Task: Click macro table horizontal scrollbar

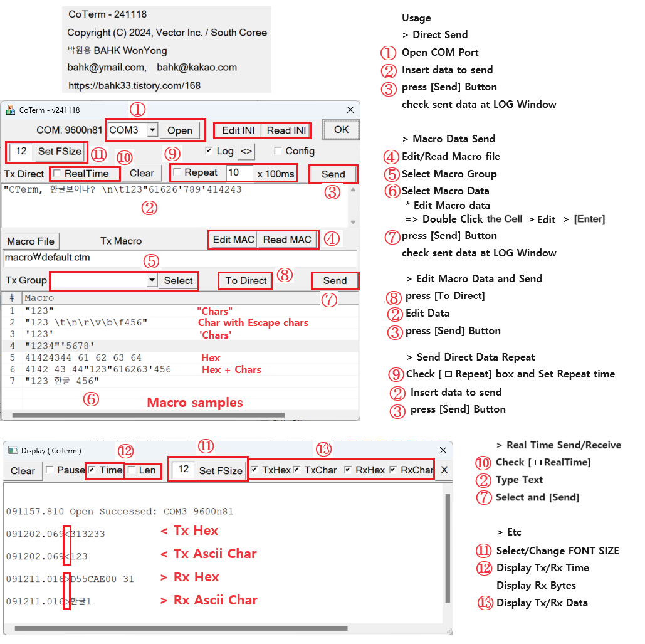Action: pos(148,414)
